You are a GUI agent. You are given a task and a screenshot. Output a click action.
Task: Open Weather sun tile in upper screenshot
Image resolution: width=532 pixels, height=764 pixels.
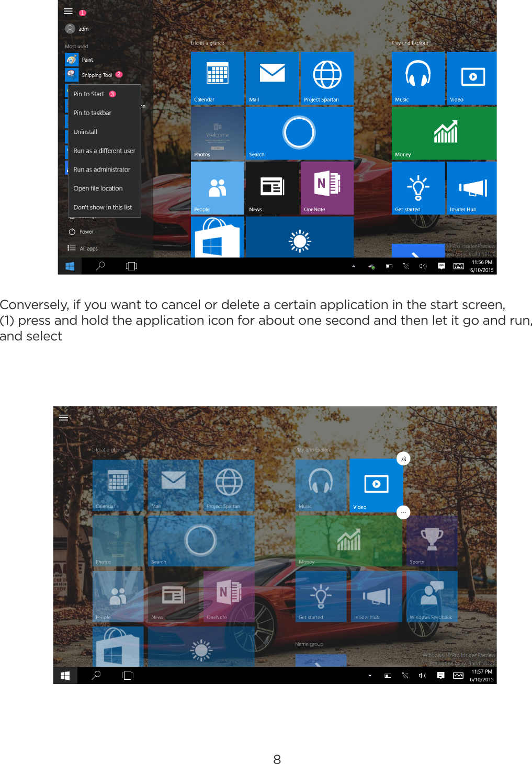[x=300, y=237]
